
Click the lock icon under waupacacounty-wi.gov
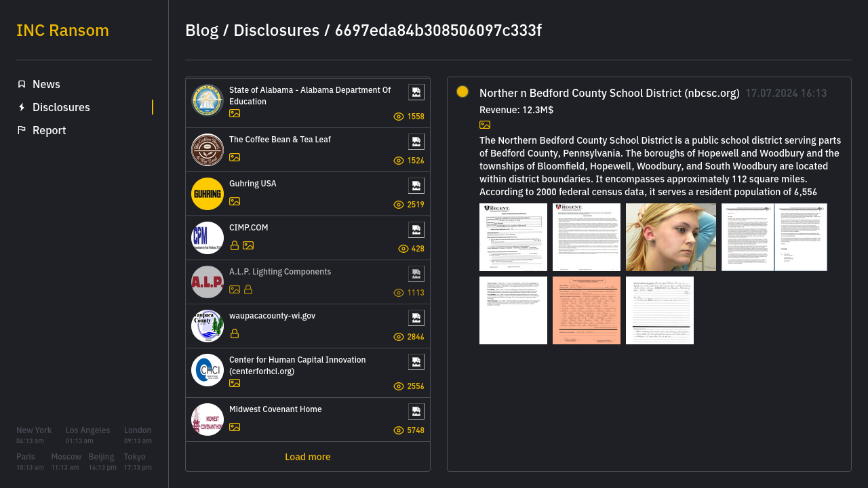(x=235, y=333)
